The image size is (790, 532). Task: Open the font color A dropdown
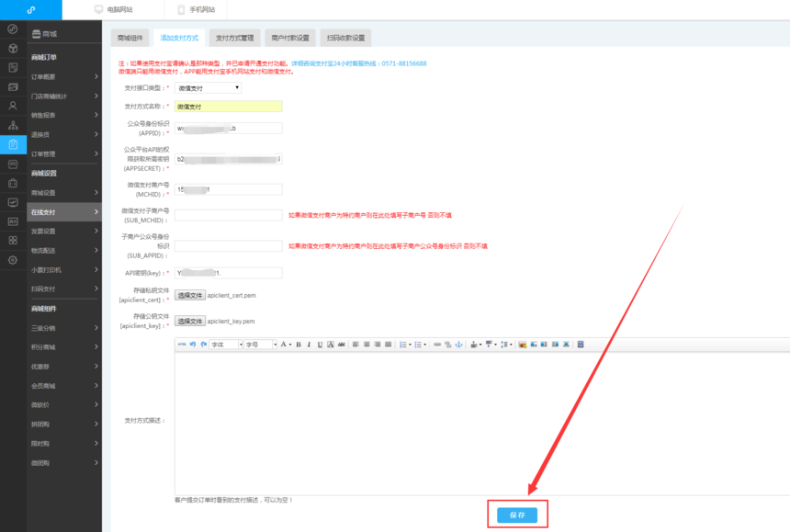tap(286, 344)
